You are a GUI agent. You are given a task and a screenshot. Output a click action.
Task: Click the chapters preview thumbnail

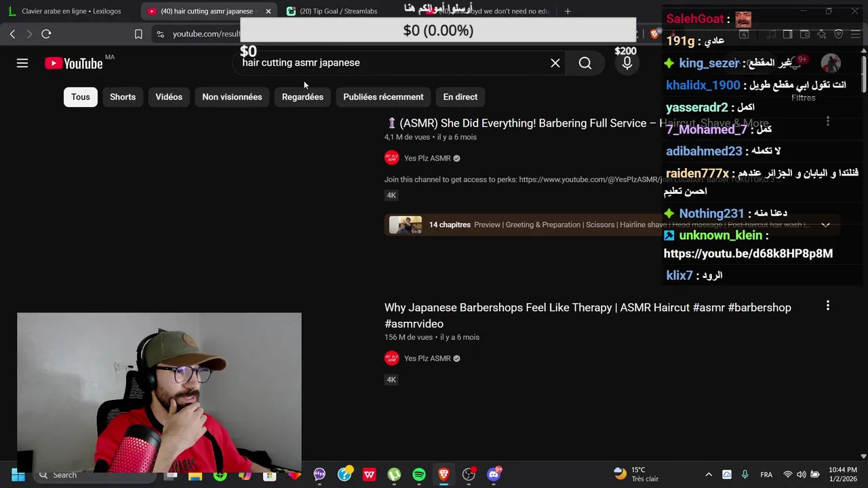(406, 224)
